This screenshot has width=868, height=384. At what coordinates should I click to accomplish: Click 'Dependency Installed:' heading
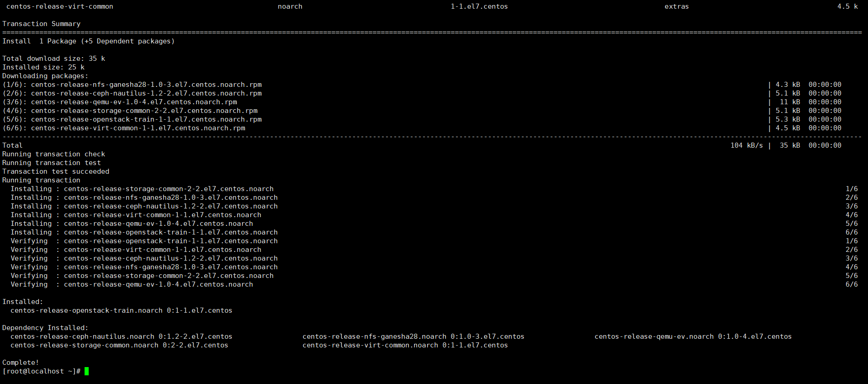pyautogui.click(x=45, y=328)
